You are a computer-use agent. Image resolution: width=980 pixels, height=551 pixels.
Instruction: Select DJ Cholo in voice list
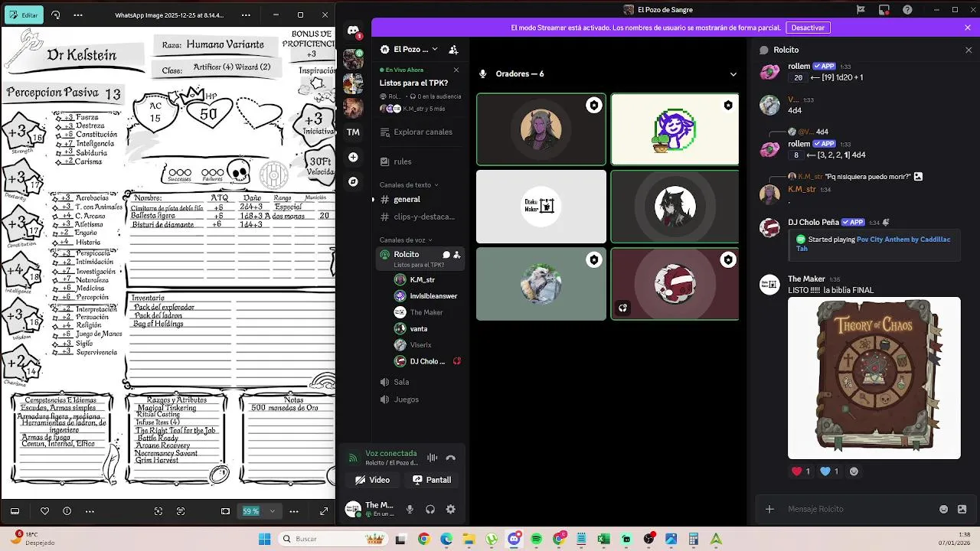click(x=426, y=361)
